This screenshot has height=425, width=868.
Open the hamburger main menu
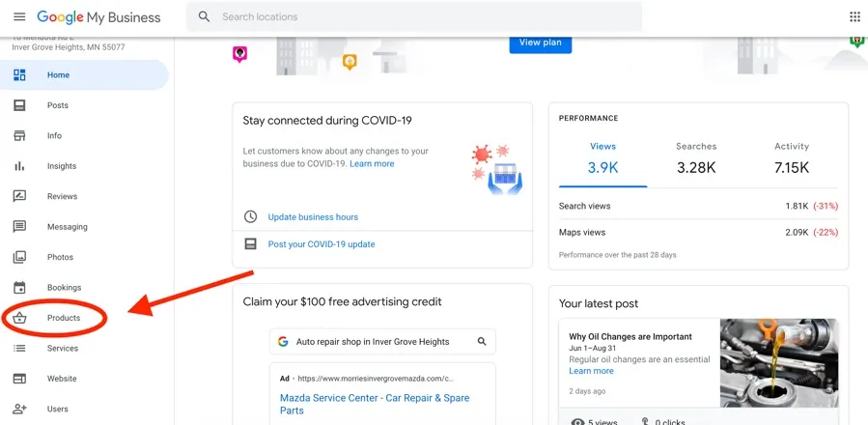point(19,16)
